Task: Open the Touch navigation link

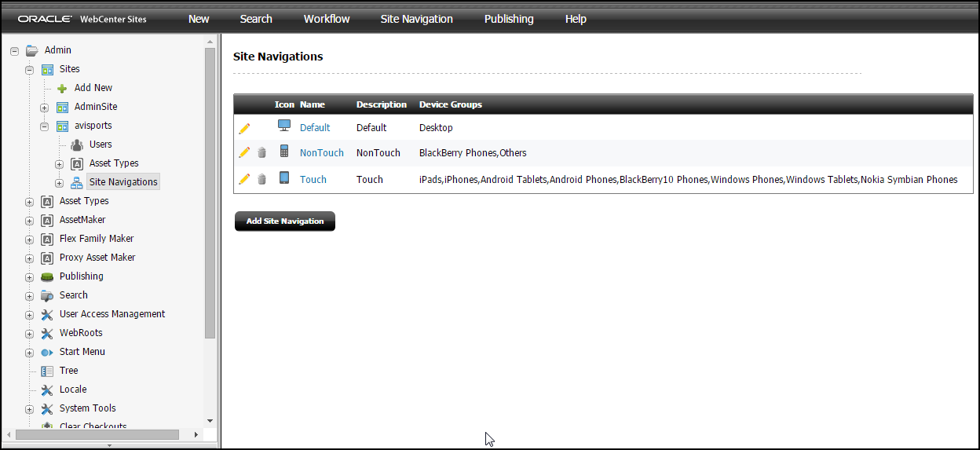Action: tap(313, 179)
